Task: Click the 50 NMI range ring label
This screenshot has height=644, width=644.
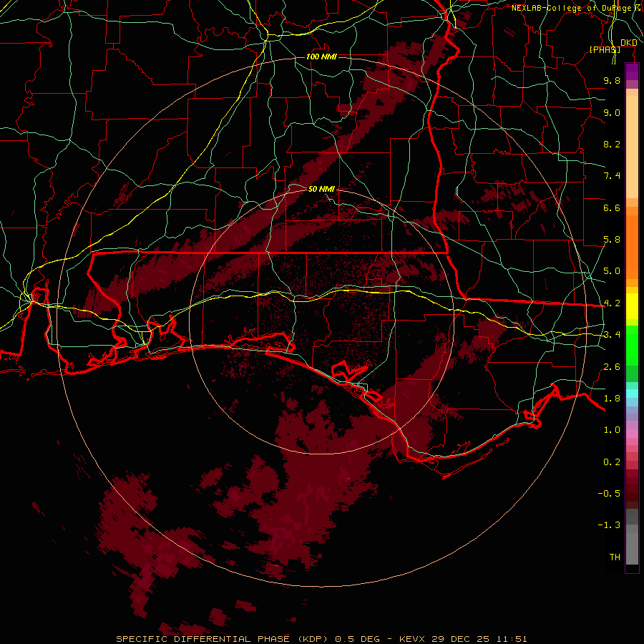Action: point(321,189)
